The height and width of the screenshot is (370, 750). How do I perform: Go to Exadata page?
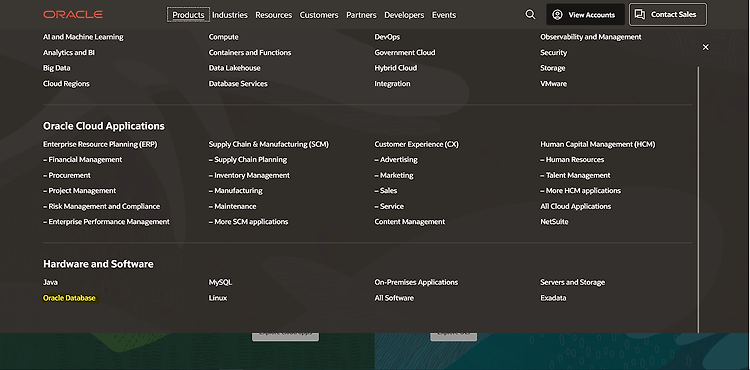tap(553, 298)
